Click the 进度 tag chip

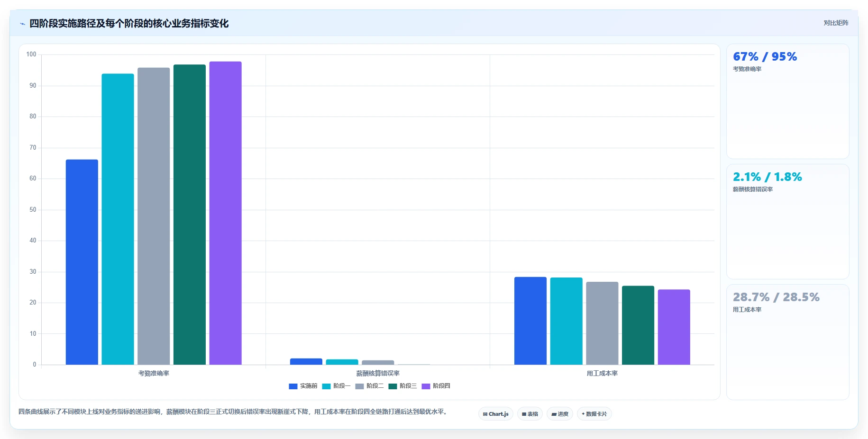pyautogui.click(x=560, y=414)
